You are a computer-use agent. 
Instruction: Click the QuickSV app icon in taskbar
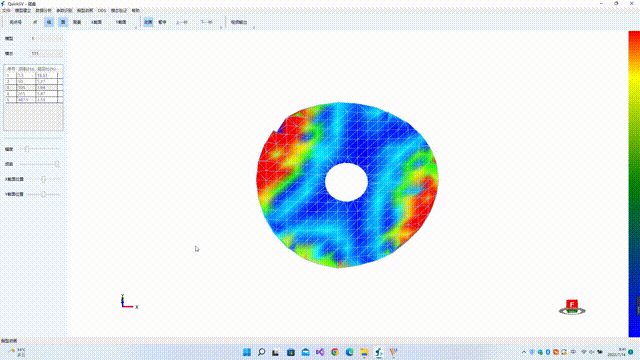[x=379, y=352]
